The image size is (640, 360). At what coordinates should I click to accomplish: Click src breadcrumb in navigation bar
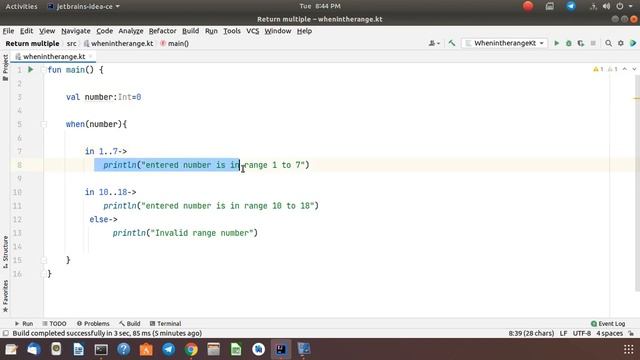tap(71, 43)
